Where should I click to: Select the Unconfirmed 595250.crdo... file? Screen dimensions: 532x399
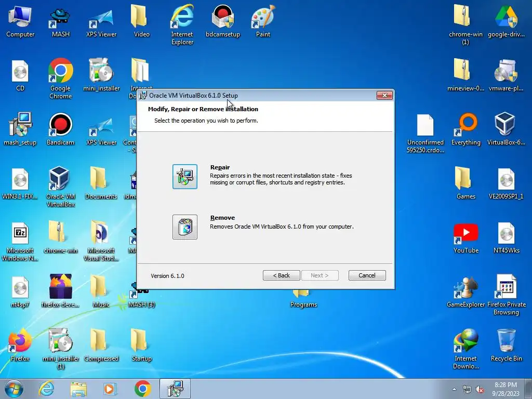425,134
